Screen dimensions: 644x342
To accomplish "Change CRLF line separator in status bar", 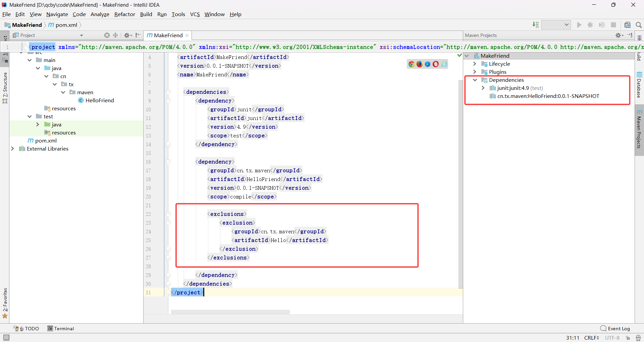I will tap(592, 338).
